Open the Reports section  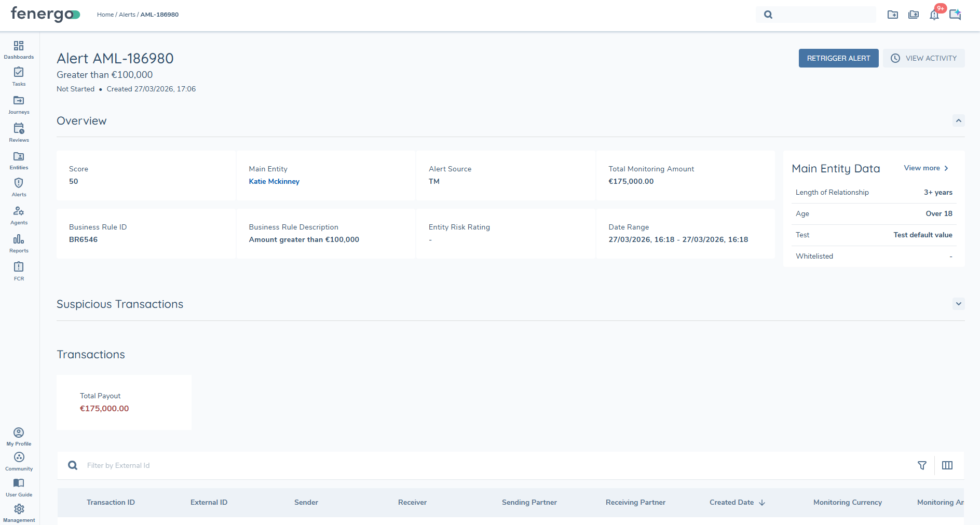[x=19, y=243]
